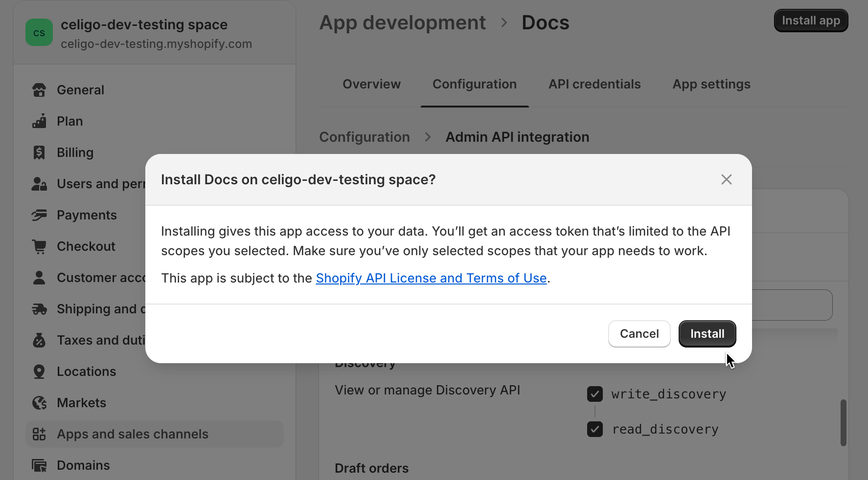Open Markets via the globe icon

click(39, 403)
